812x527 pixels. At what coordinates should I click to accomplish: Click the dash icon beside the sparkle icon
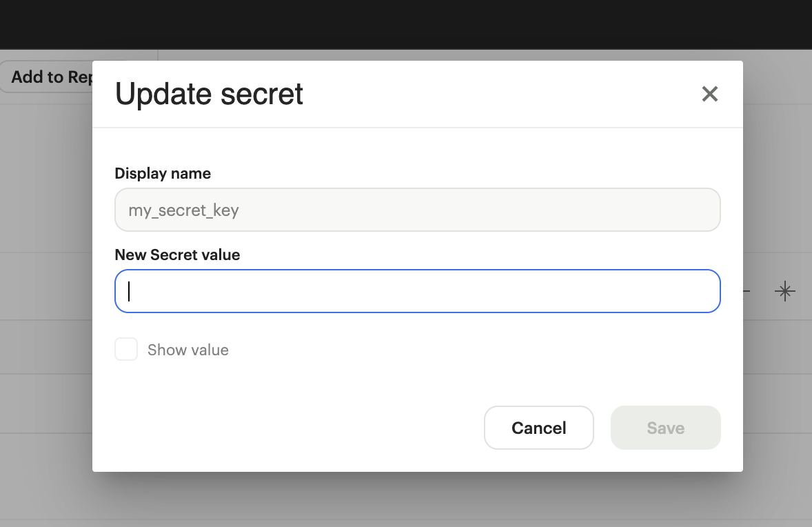tap(747, 292)
